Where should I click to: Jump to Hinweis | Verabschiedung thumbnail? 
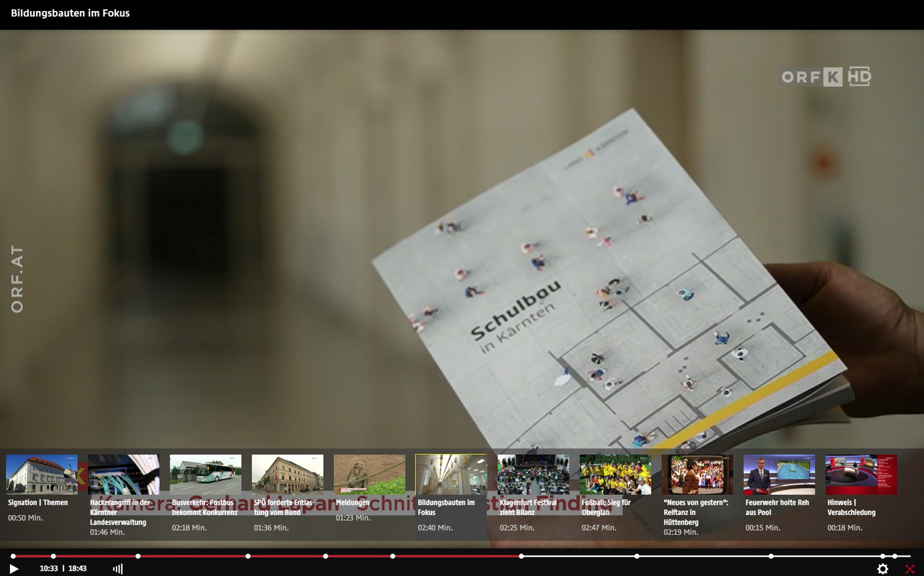[x=861, y=474]
